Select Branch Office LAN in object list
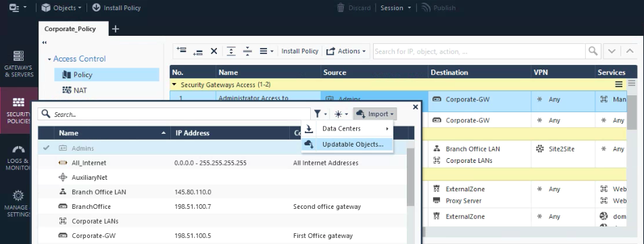 [x=222, y=192]
